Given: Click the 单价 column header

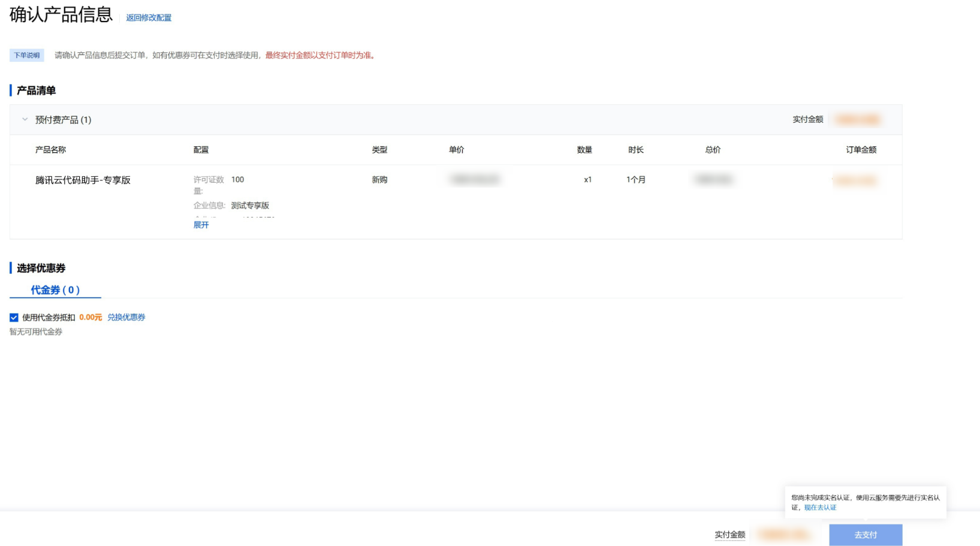Looking at the screenshot, I should 456,150.
